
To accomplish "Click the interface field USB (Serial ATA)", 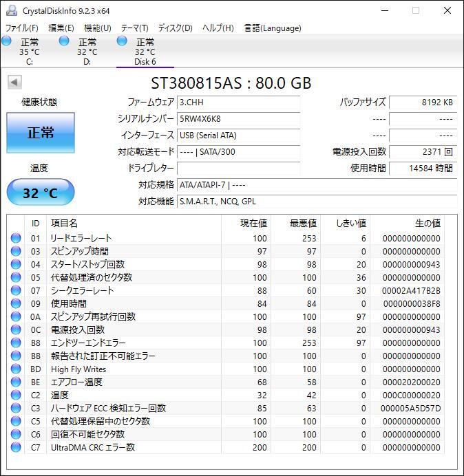I will (238, 135).
